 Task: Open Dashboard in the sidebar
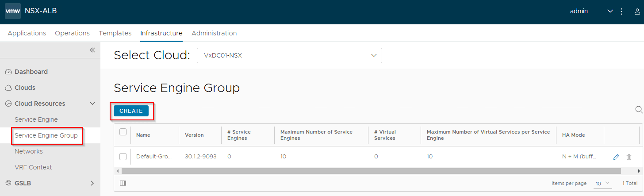pyautogui.click(x=31, y=72)
